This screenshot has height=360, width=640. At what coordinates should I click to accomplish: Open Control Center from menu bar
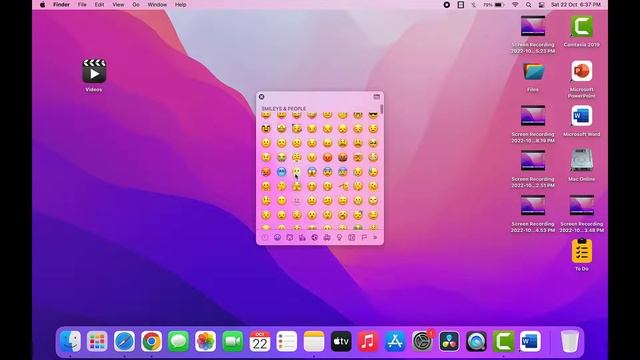click(542, 4)
